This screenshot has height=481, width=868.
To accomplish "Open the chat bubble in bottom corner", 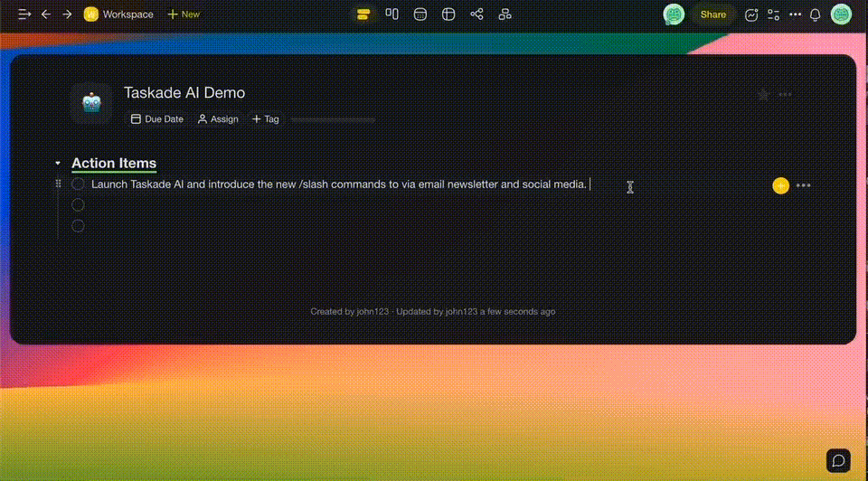I will [x=838, y=460].
